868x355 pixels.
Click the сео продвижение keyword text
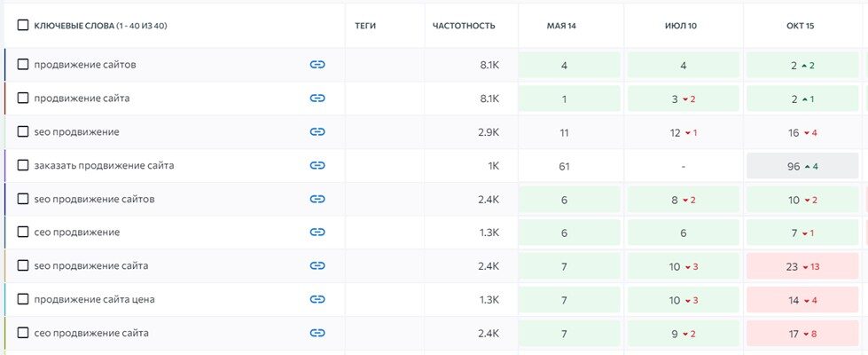76,233
